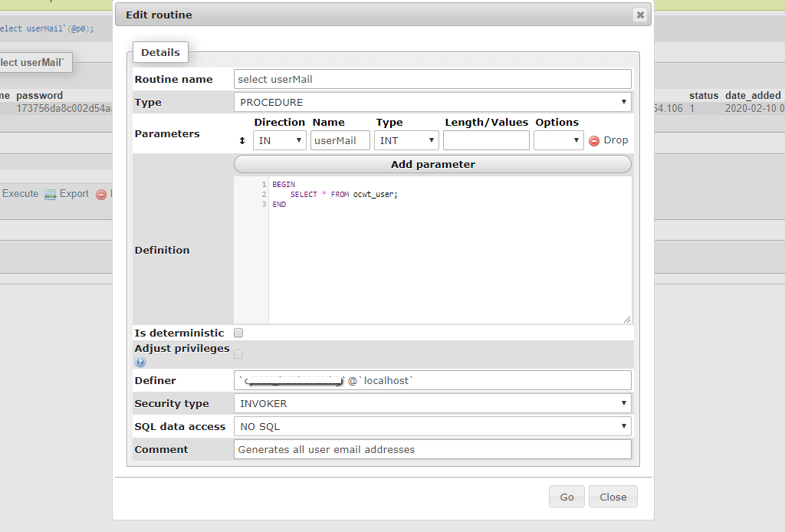The image size is (785, 532).
Task: Open the parameter Options dropdown
Action: (x=559, y=140)
